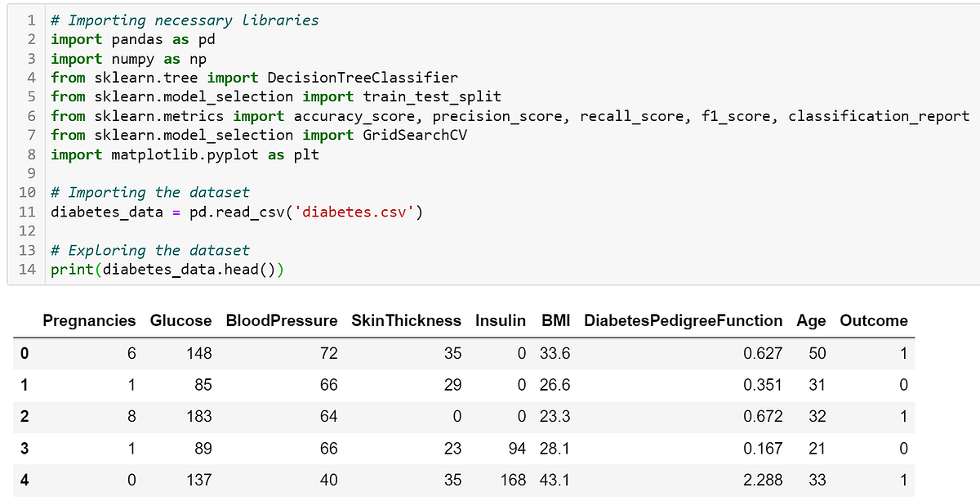Viewport: 980px width, 501px height.
Task: Click the BMI value 43.1 in row 4
Action: click(555, 481)
